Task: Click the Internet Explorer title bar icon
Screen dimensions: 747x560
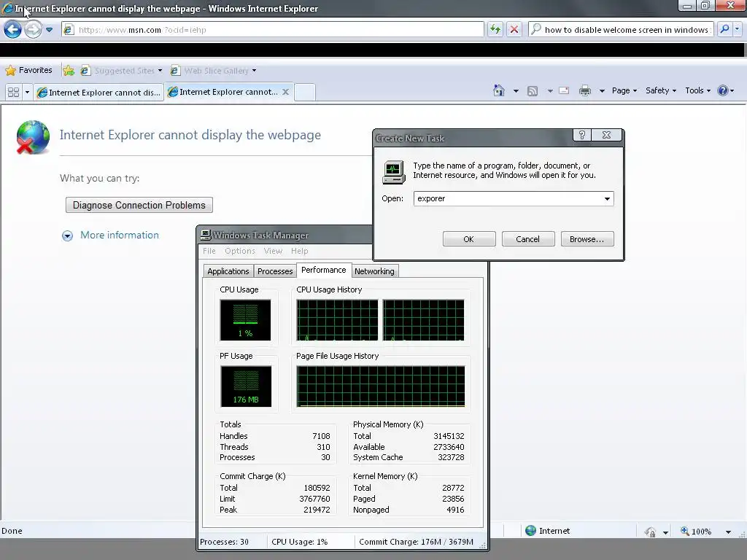Action: point(7,8)
